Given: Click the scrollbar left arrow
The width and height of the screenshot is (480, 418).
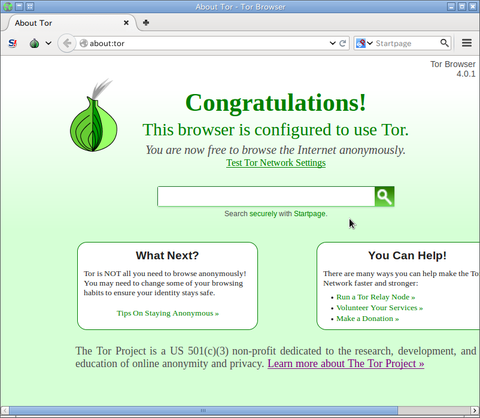Looking at the screenshot, I should pos(5,410).
